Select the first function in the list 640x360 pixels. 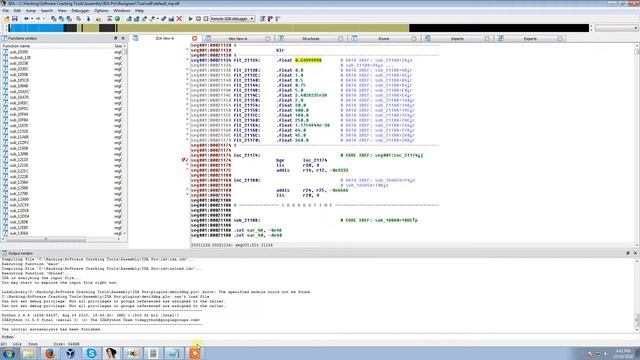19,52
